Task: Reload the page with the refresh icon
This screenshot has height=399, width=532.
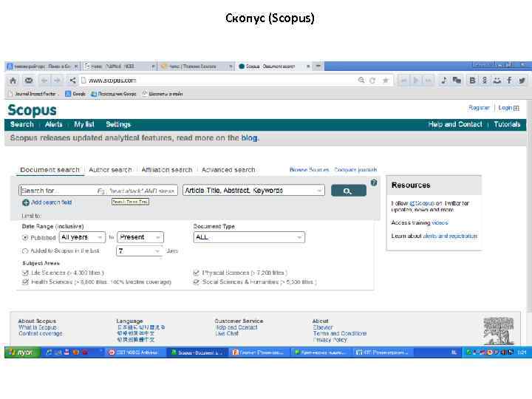Action: [x=372, y=81]
